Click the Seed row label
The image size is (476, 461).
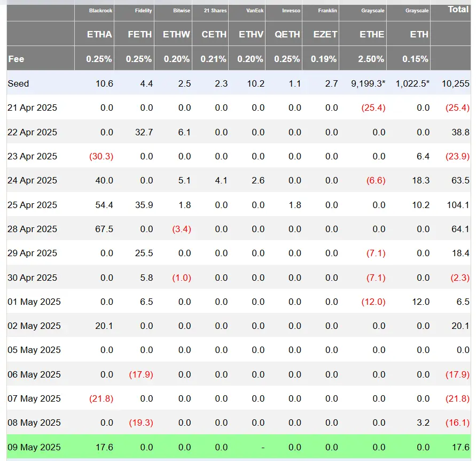(18, 83)
